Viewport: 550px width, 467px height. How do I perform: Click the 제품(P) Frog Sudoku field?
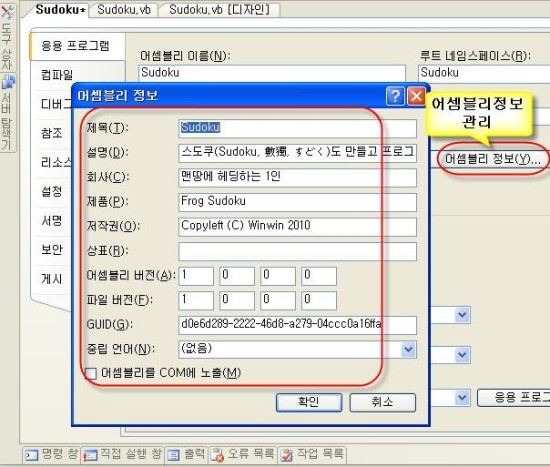point(297,202)
